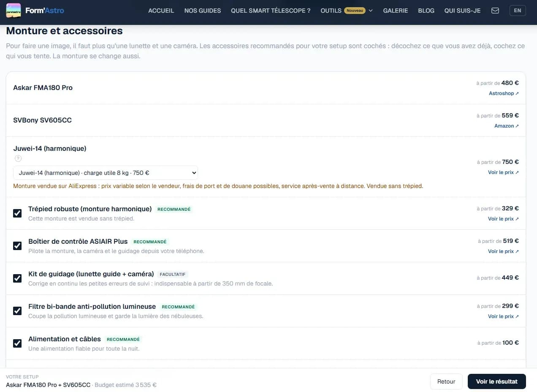Viewport: 537px width, 392px height.
Task: Click the Form'Astro brand name
Action: 44,11
